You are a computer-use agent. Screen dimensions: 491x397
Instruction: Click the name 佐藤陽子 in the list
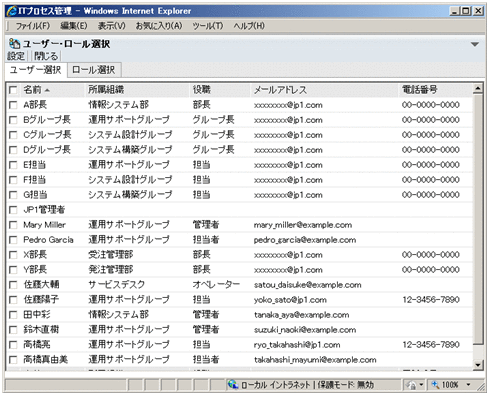click(41, 300)
